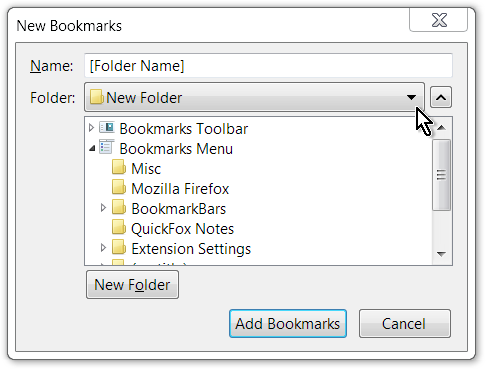This screenshot has height=369, width=486.
Task: Click the Add Bookmarks button
Action: [x=288, y=324]
